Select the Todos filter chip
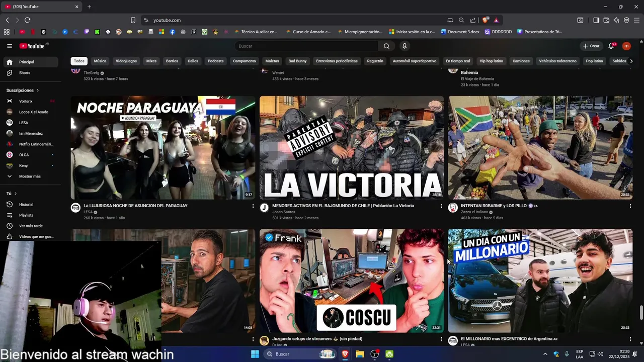The height and width of the screenshot is (362, 644). [x=79, y=61]
